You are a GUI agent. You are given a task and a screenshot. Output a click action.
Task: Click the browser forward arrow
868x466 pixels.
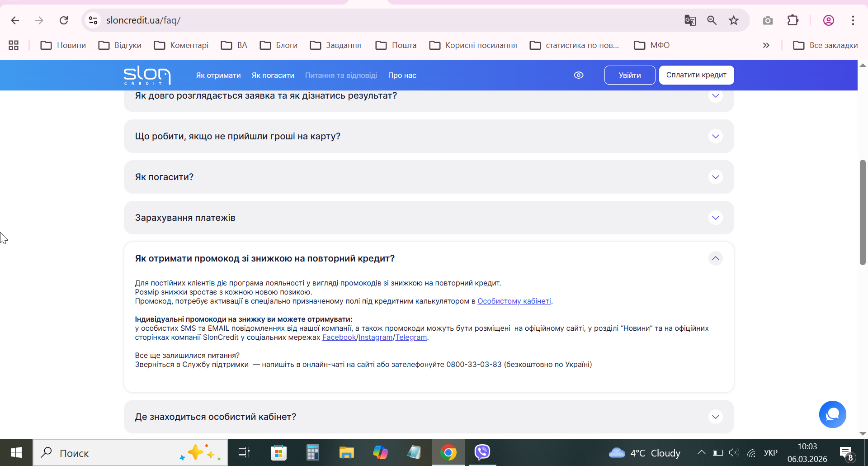pos(39,20)
